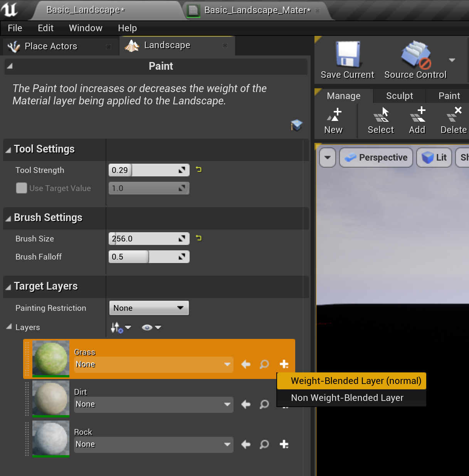
Task: Open the Window menu
Action: 85,28
